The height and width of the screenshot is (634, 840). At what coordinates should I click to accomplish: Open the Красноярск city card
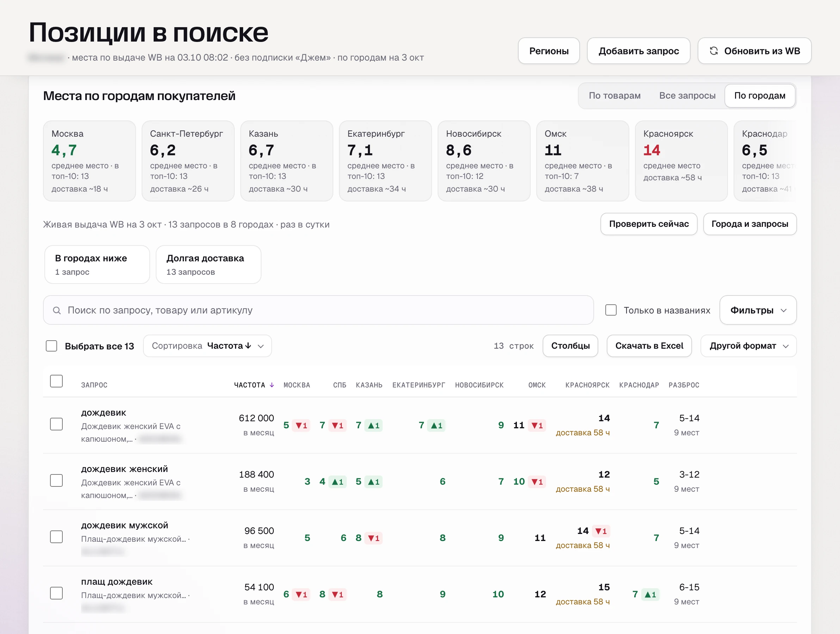(681, 161)
